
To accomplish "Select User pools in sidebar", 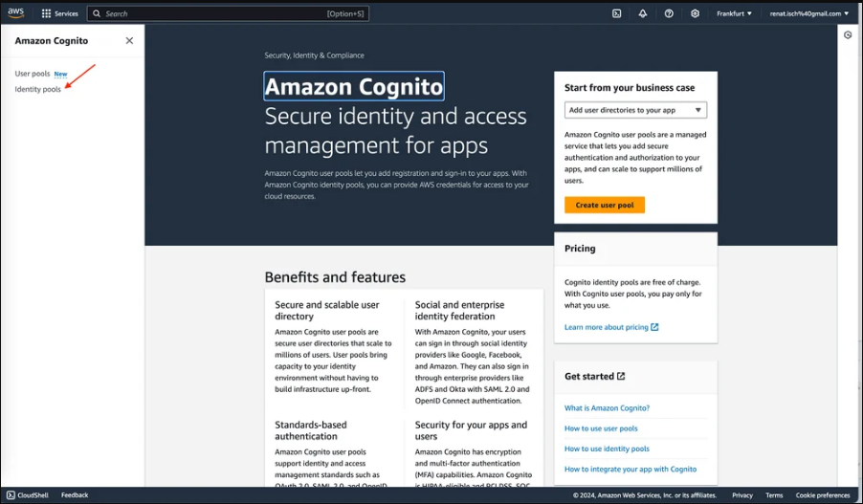I will coord(33,74).
